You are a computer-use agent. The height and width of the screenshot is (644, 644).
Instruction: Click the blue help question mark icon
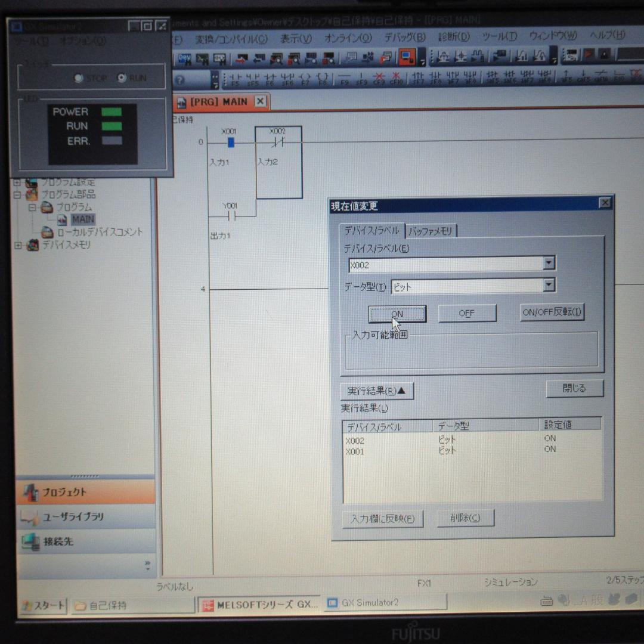click(179, 79)
